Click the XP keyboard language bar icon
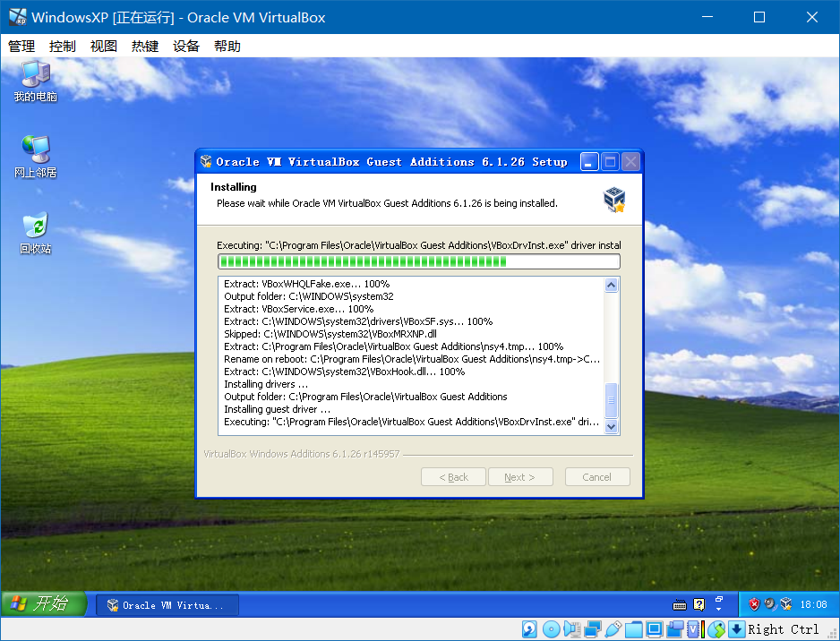Screen dimensions: 840x641 pos(680,604)
